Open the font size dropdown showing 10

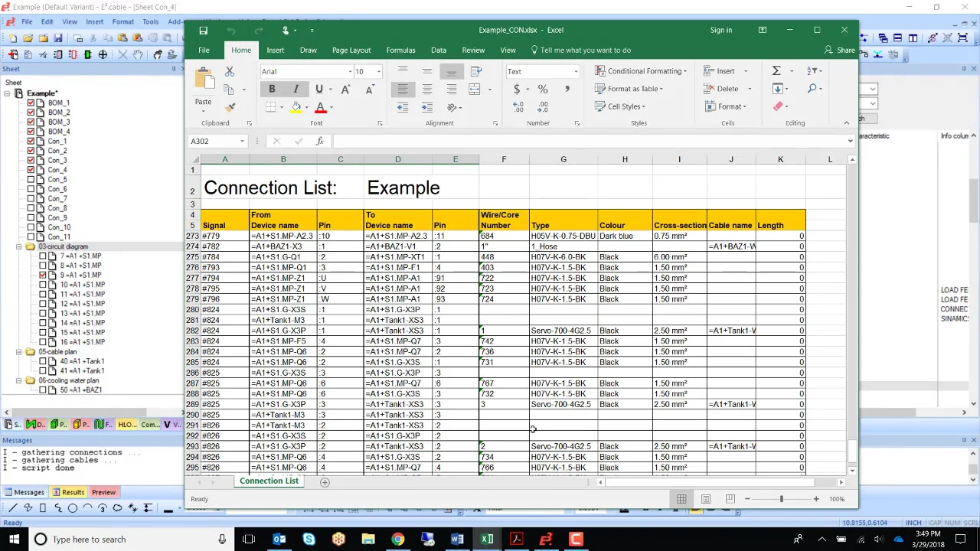click(378, 72)
